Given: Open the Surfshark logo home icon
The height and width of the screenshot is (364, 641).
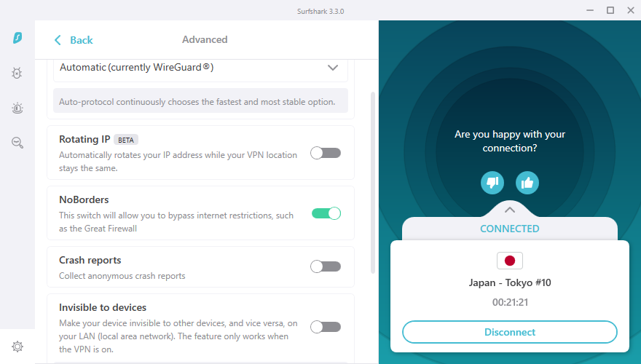Looking at the screenshot, I should (x=17, y=38).
